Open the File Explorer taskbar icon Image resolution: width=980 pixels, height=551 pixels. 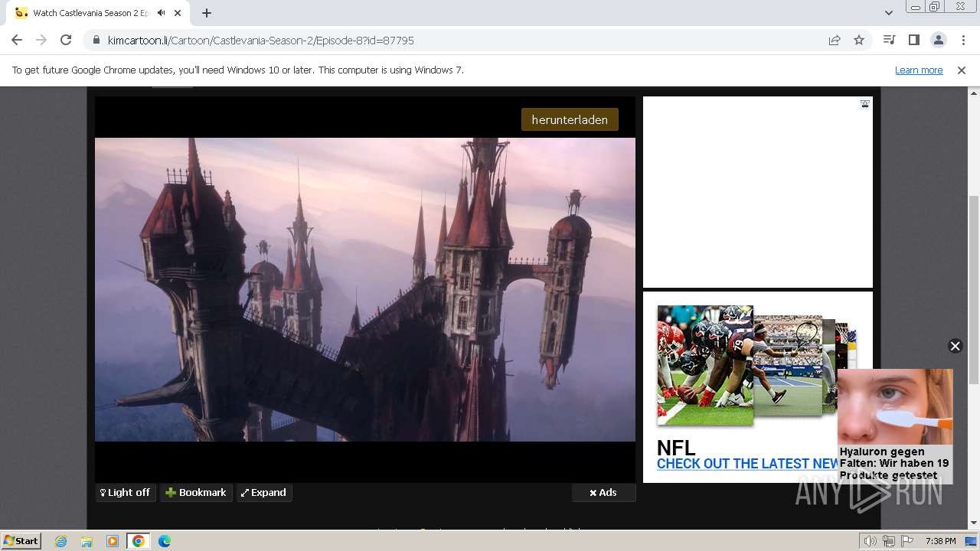[87, 541]
